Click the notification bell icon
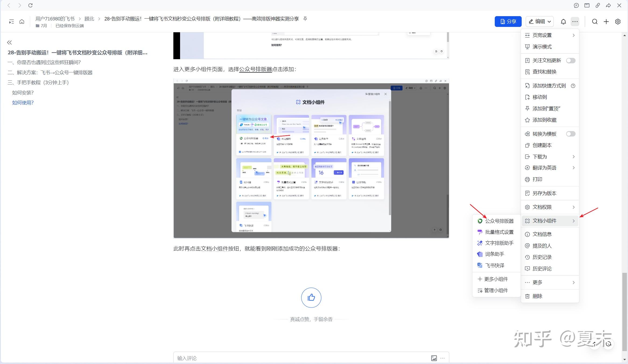 563,22
